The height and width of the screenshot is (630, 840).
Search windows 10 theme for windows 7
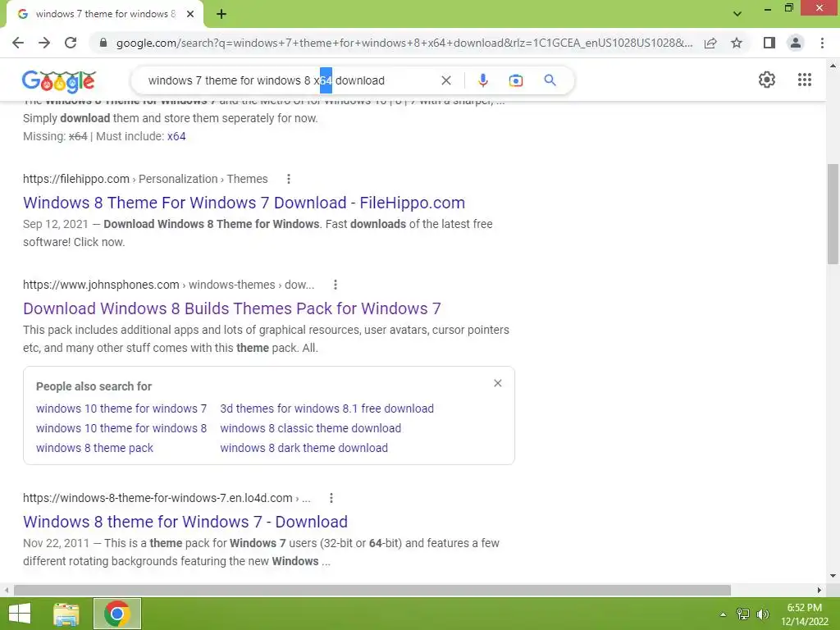(121, 409)
